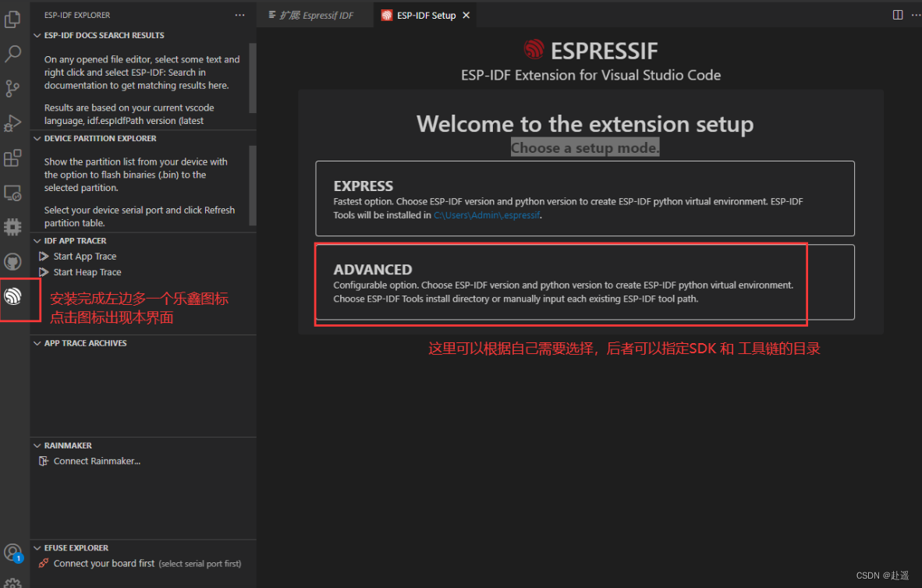The image size is (922, 588).
Task: Click the split editor right icon
Action: pyautogui.click(x=897, y=16)
